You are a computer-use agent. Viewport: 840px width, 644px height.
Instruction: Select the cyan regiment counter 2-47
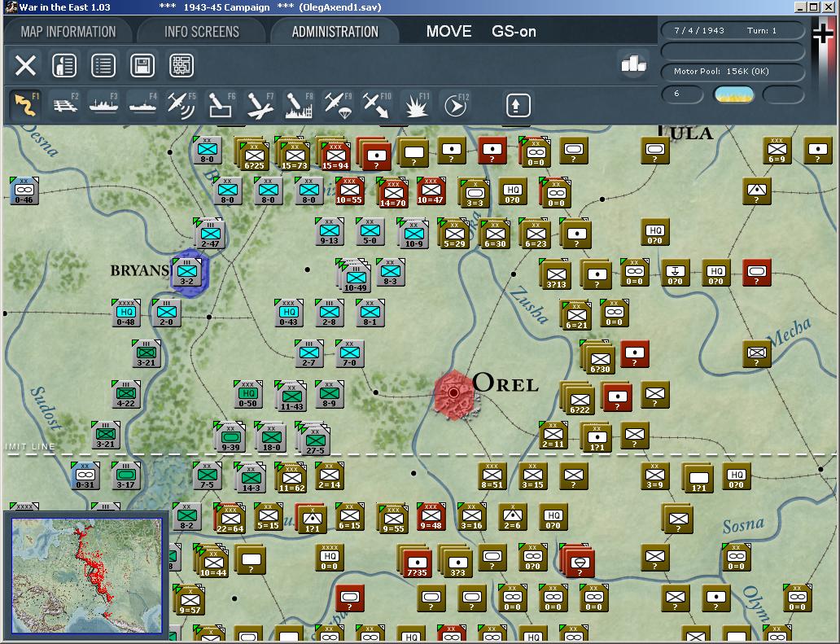[x=210, y=234]
